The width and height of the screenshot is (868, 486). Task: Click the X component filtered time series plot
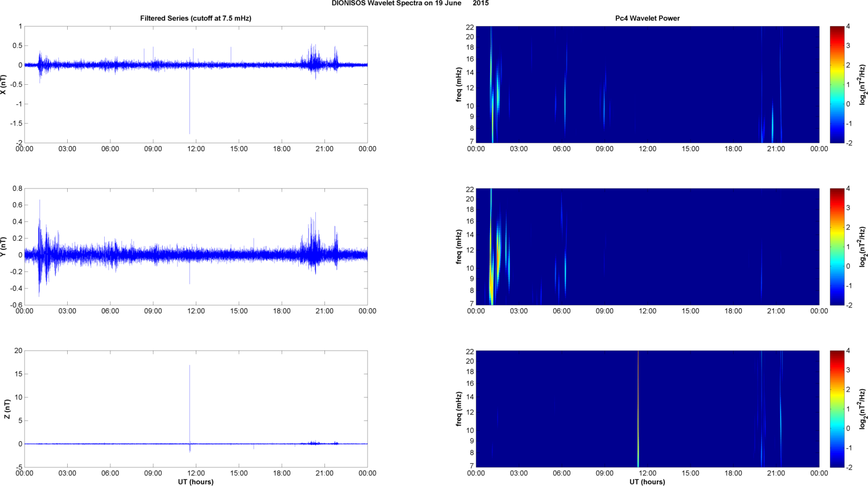coord(196,84)
